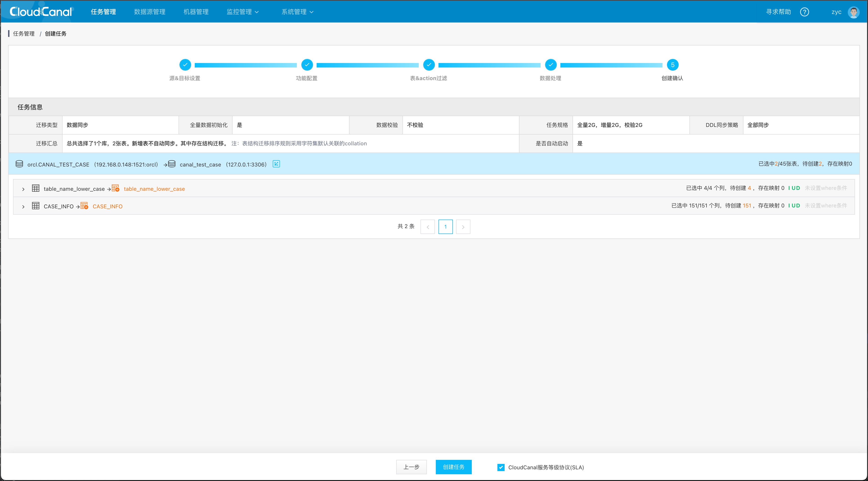Screen dimensions: 868x481
Task: Click the orange CASE_INFO target table icon
Action: click(x=84, y=206)
